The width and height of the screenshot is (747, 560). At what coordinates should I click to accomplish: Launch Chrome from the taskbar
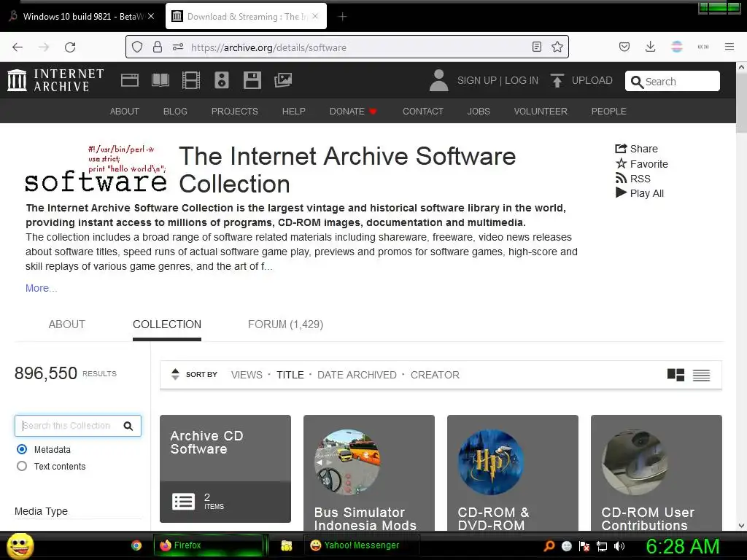tap(136, 545)
